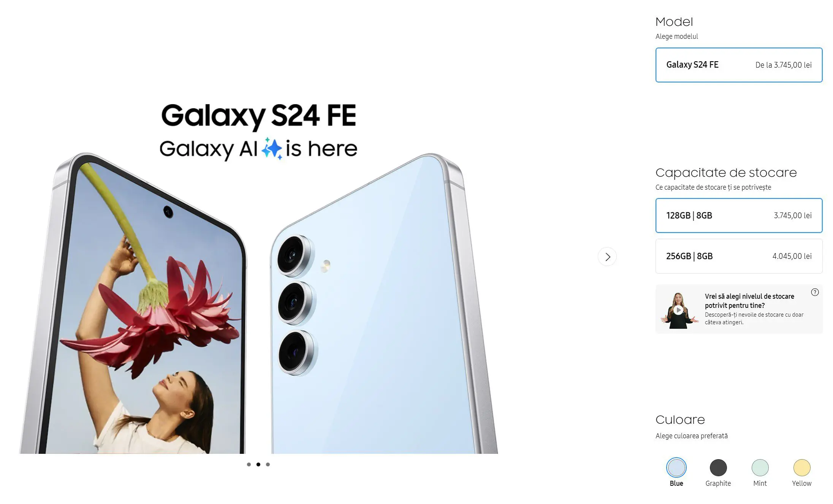Choose the 128GB | 8GB storage option
Viewport: 833px width, 504px height.
tap(739, 216)
